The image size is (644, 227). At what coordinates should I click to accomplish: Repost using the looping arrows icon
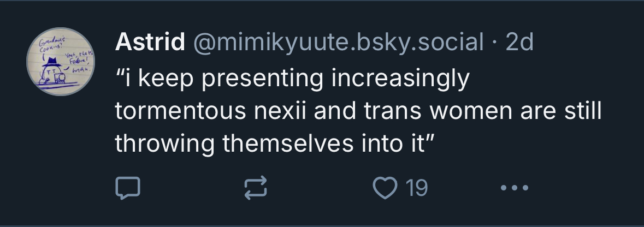tap(256, 188)
